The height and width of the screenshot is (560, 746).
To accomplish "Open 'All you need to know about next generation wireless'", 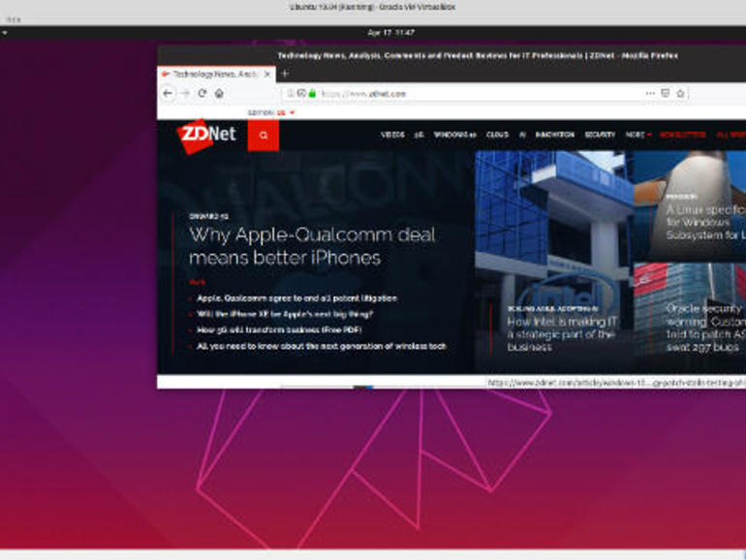I will (x=321, y=346).
